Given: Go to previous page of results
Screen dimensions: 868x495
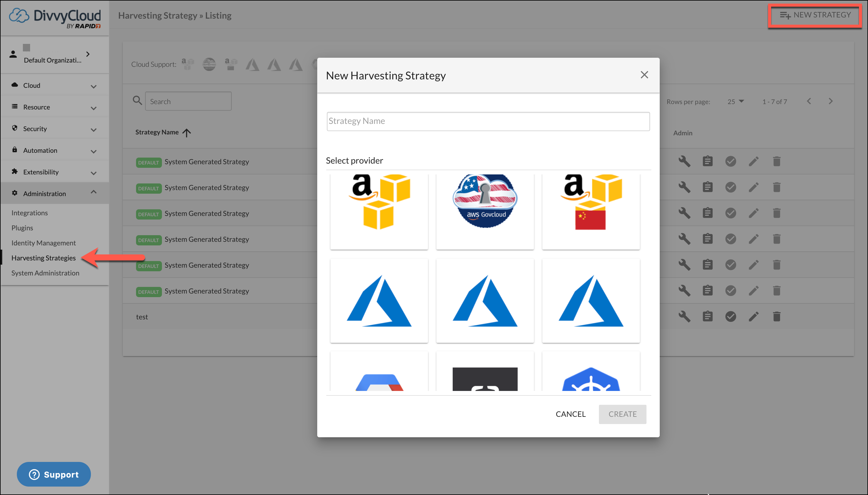Looking at the screenshot, I should click(x=809, y=101).
